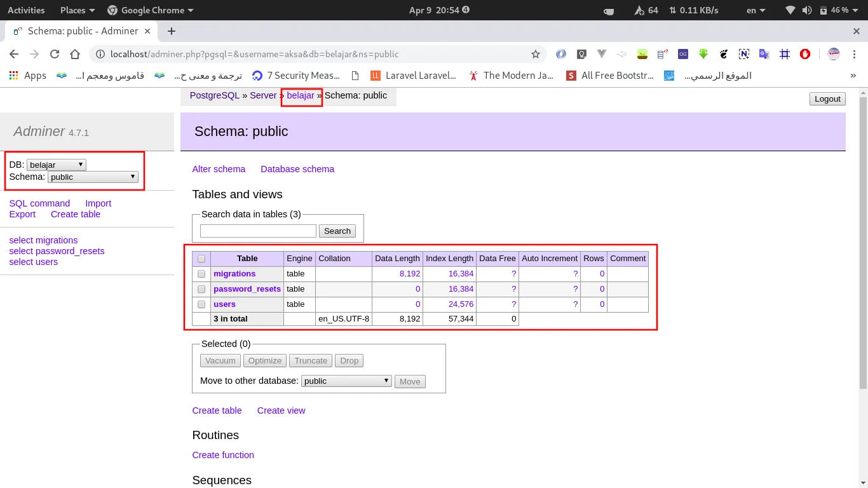Click the Create view link

pos(281,410)
